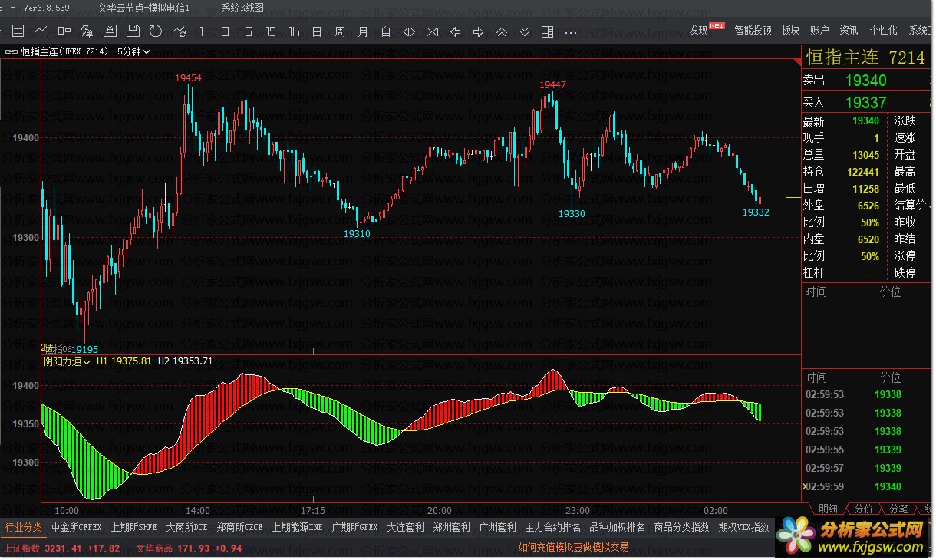
Task: Select the 广期所GFEX tab
Action: click(354, 527)
